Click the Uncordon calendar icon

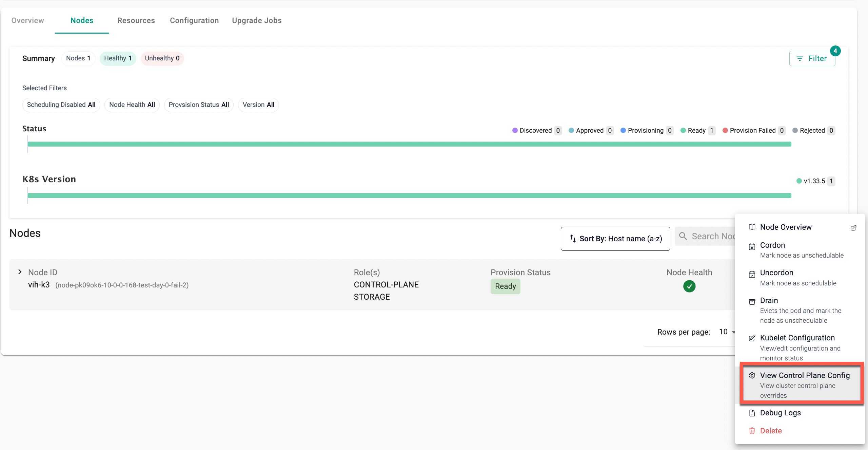752,274
